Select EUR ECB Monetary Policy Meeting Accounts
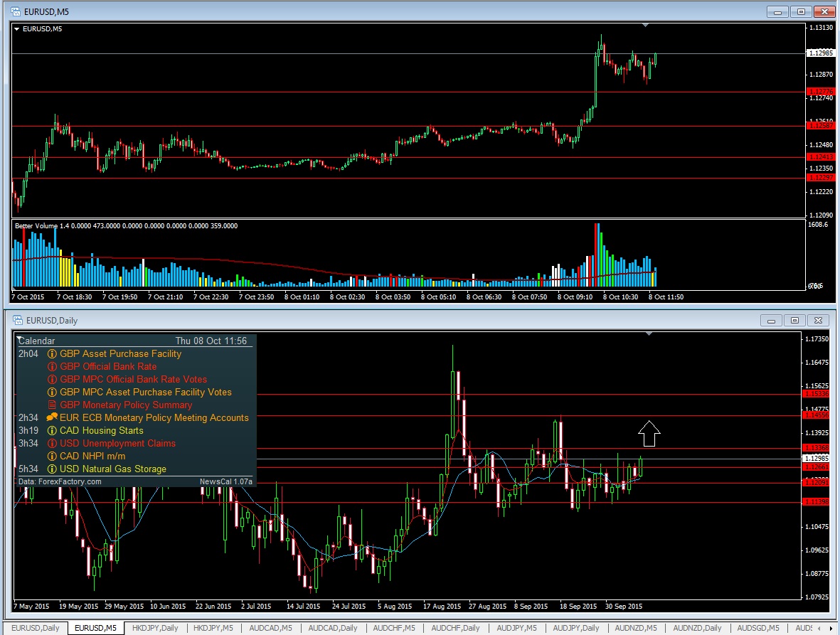 point(154,417)
